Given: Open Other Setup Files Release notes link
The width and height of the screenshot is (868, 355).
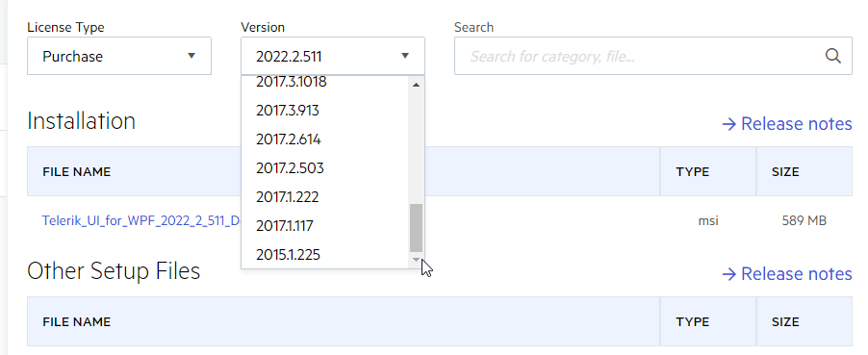Looking at the screenshot, I should coord(787,273).
